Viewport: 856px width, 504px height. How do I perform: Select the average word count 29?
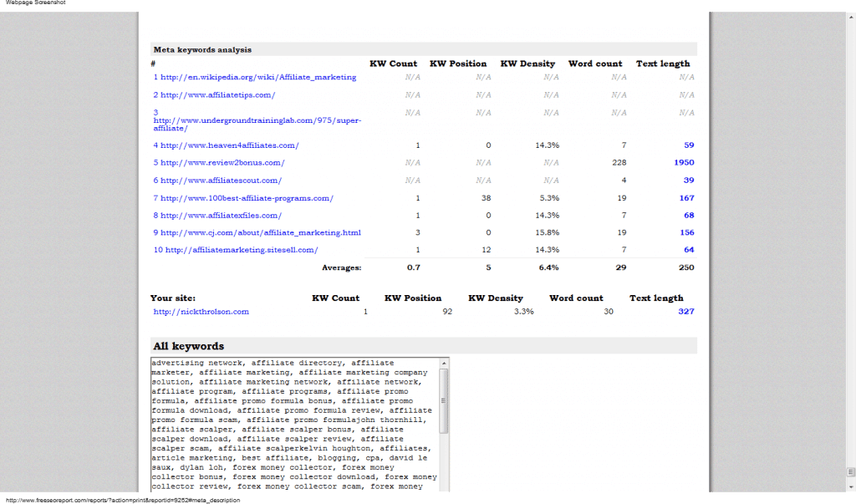coord(621,267)
